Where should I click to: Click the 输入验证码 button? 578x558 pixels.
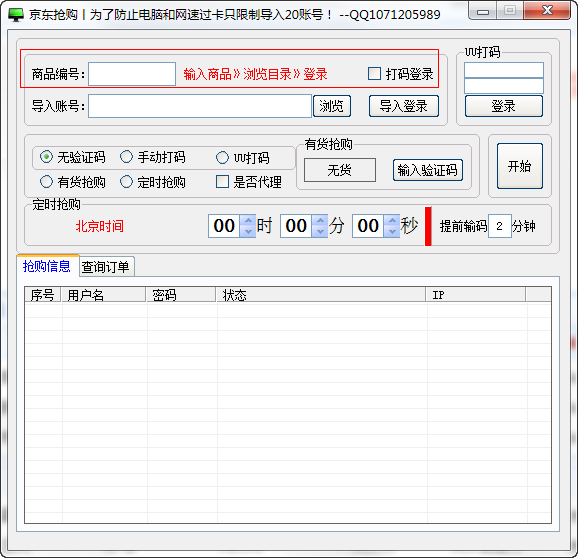[x=428, y=170]
